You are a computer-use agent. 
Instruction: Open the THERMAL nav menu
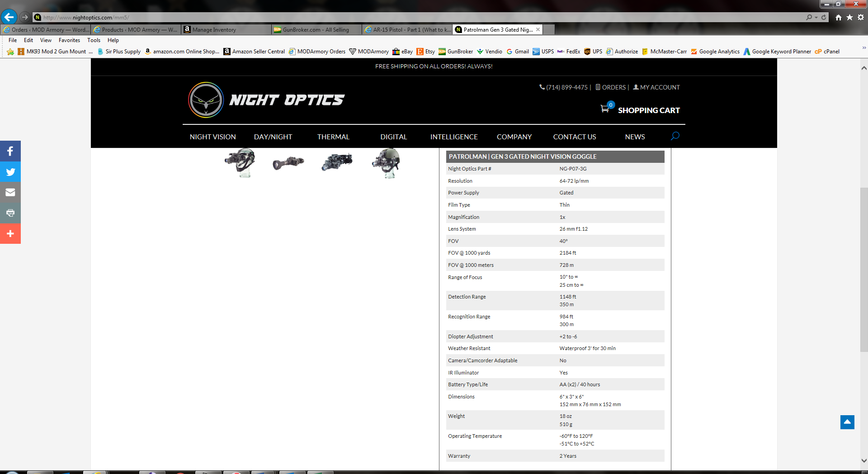[333, 137]
